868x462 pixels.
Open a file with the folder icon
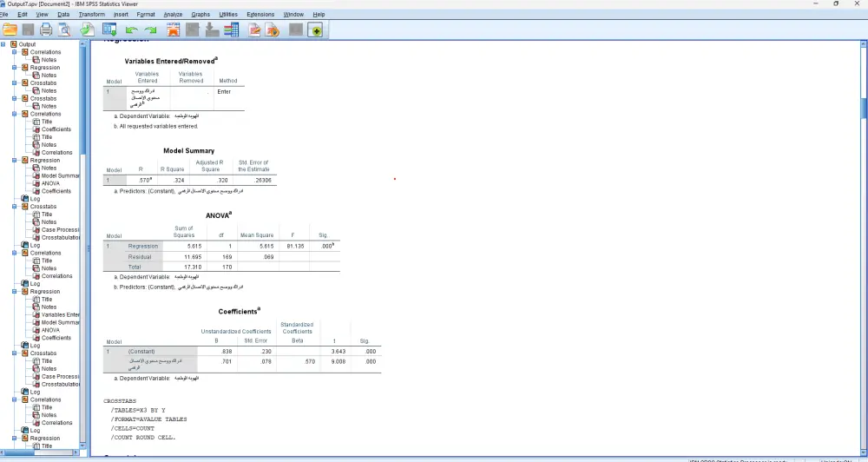tap(10, 30)
